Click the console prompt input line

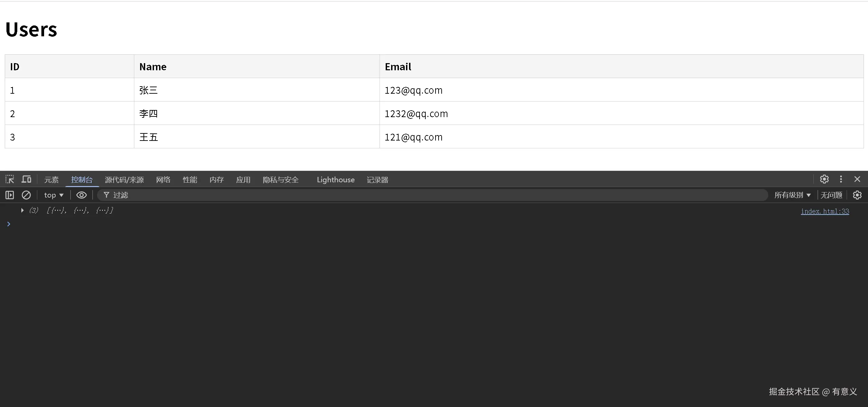pyautogui.click(x=407, y=224)
